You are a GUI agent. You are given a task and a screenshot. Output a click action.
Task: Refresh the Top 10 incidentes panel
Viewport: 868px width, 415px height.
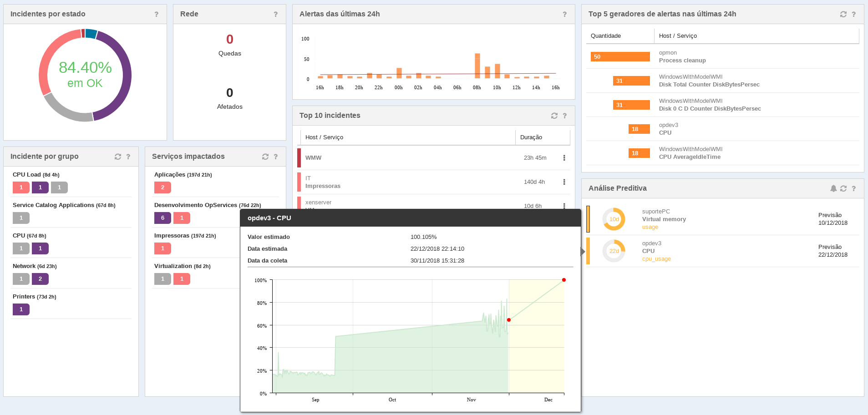coord(554,116)
